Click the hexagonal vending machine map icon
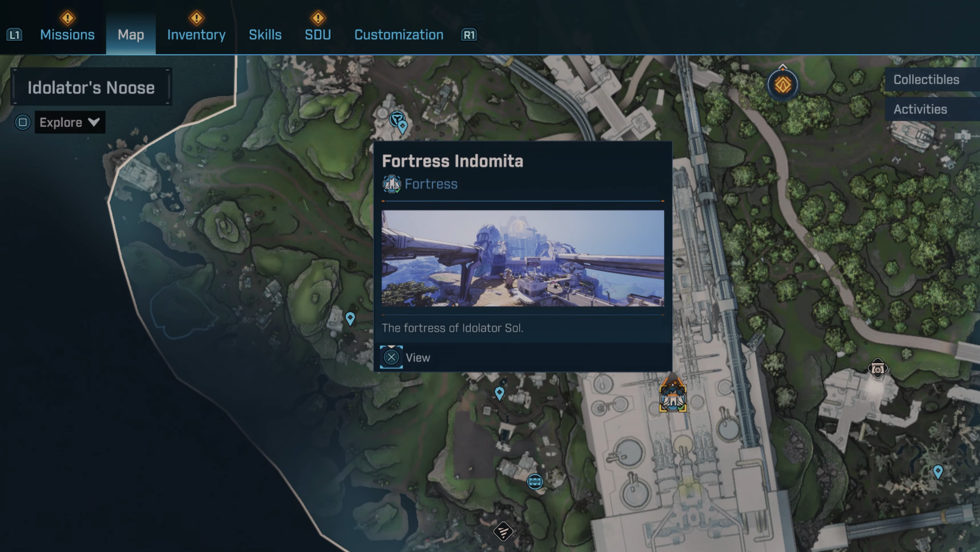 pyautogui.click(x=877, y=368)
